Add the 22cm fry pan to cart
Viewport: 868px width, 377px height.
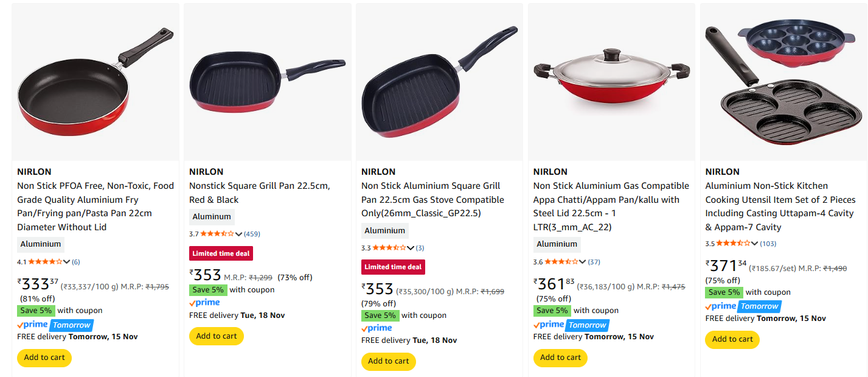click(x=44, y=358)
